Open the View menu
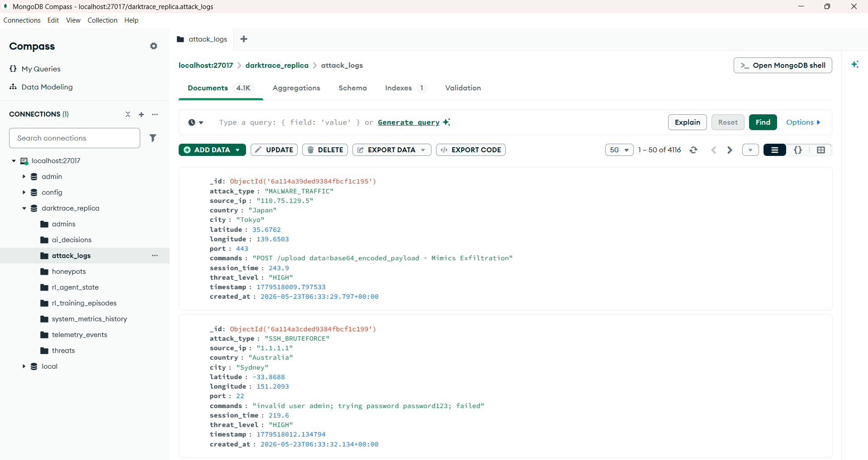Screen dimensions: 868x460 pos(73,20)
